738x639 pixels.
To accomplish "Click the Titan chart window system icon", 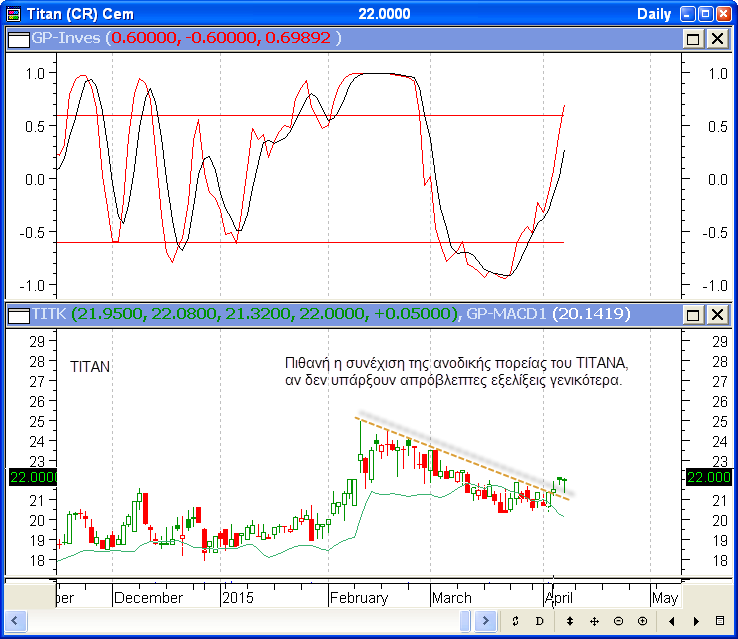I will point(14,14).
